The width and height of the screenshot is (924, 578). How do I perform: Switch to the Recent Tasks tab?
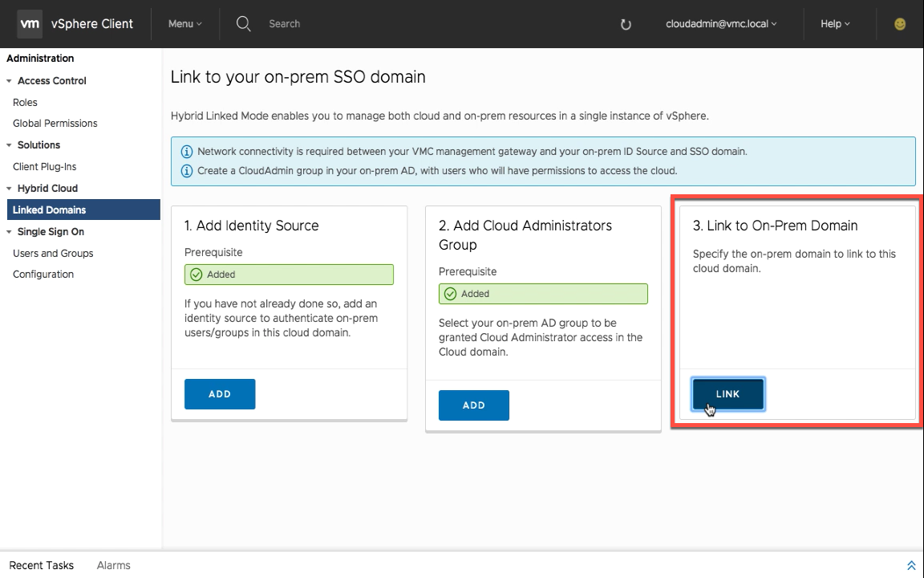click(x=42, y=565)
